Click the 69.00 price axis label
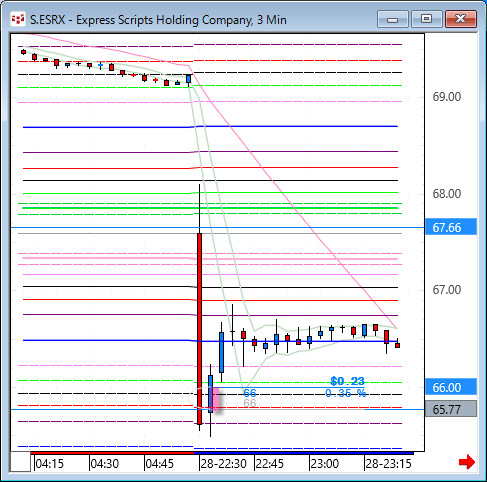The image size is (487, 482). tap(447, 97)
